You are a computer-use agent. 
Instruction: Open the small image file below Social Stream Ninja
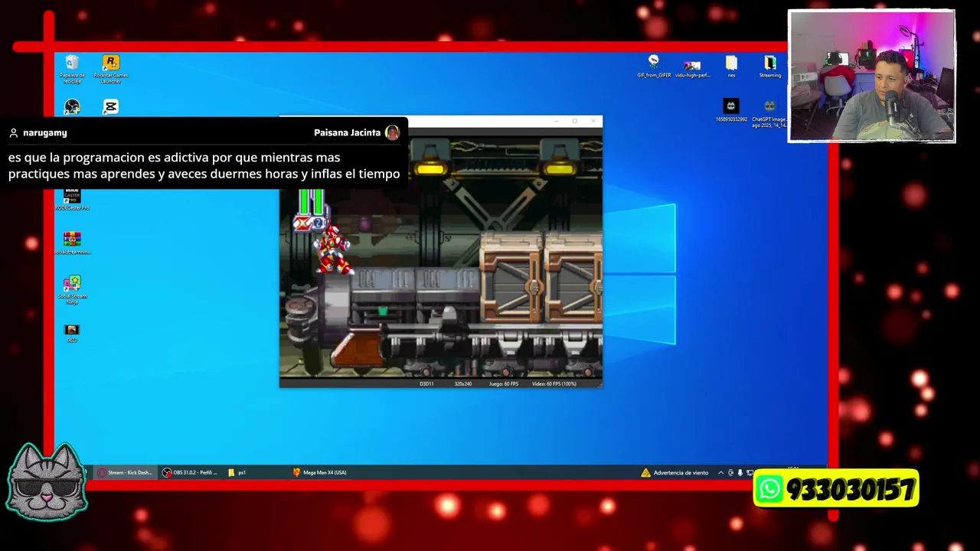pos(72,333)
